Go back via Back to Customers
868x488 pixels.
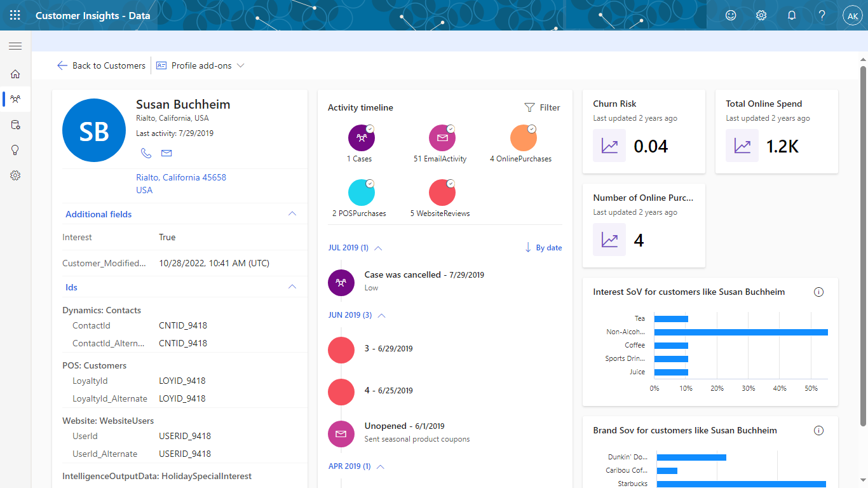tap(102, 65)
